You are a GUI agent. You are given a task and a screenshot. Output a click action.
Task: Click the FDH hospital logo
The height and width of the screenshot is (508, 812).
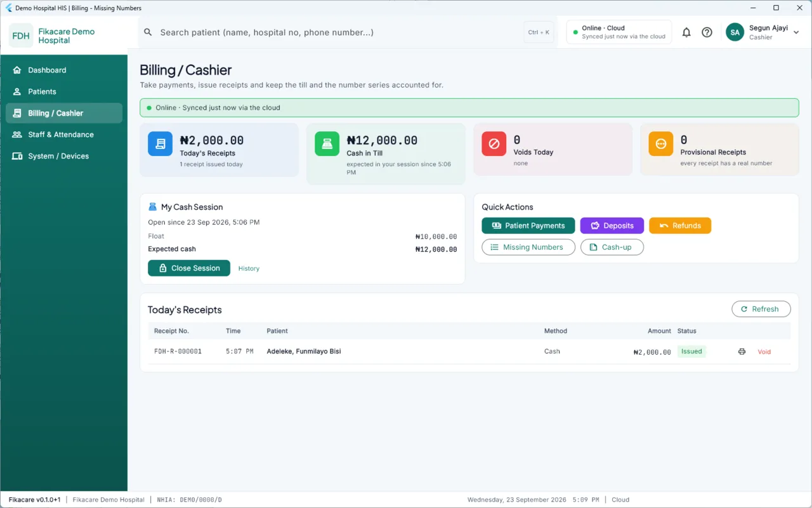click(21, 36)
